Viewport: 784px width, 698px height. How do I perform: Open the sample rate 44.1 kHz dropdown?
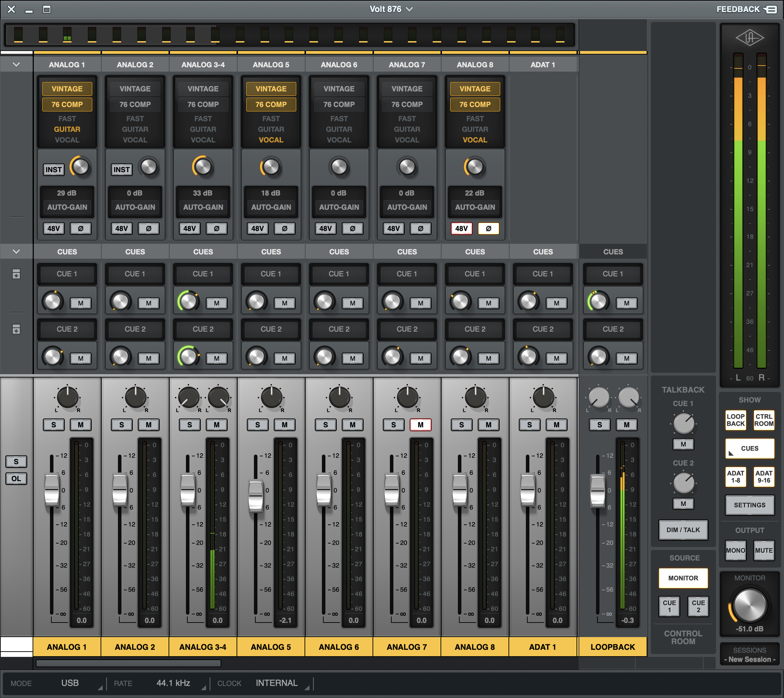click(x=174, y=683)
